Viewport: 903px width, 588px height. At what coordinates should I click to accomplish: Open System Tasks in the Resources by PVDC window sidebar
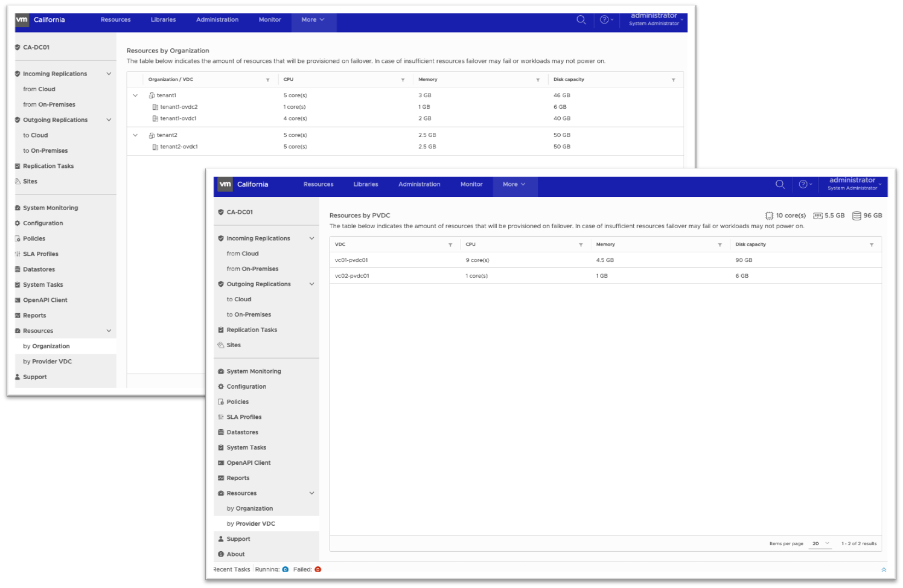click(246, 447)
